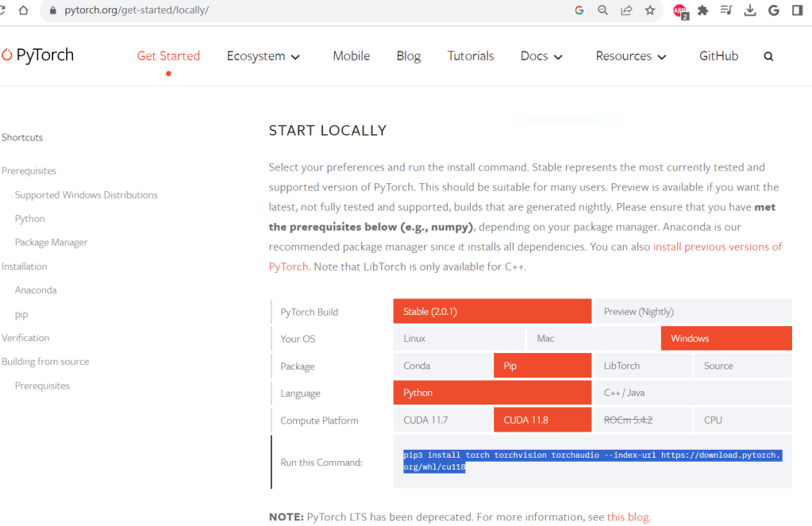Screen dimensions: 812x526
Task: Open the Tutorials nav item
Action: 471,56
